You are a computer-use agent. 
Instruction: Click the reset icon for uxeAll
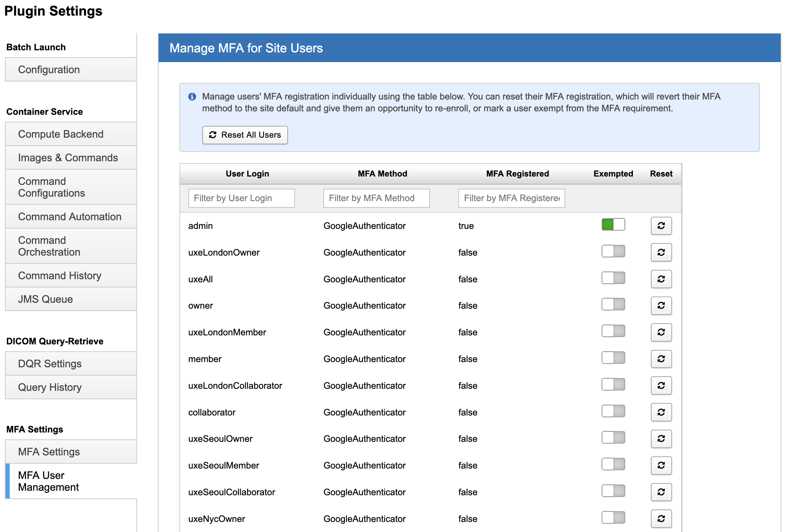tap(661, 279)
